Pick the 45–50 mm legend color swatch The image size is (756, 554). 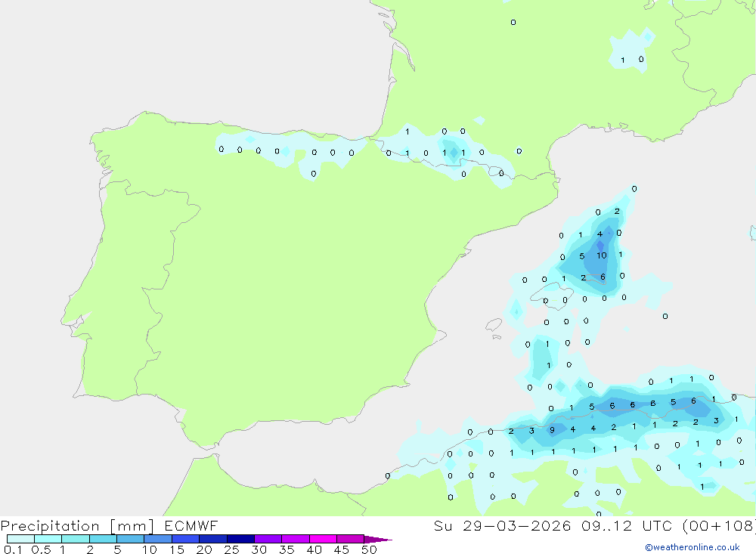(351, 539)
